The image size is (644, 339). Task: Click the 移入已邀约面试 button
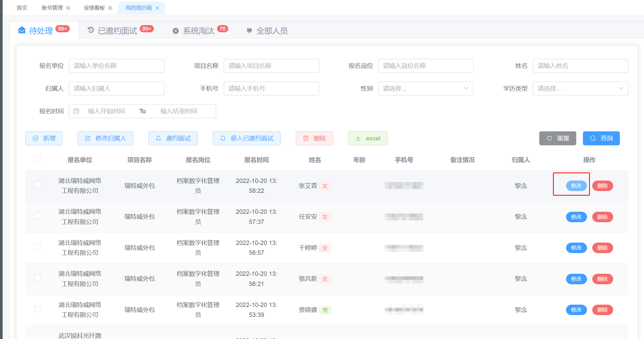(x=247, y=138)
